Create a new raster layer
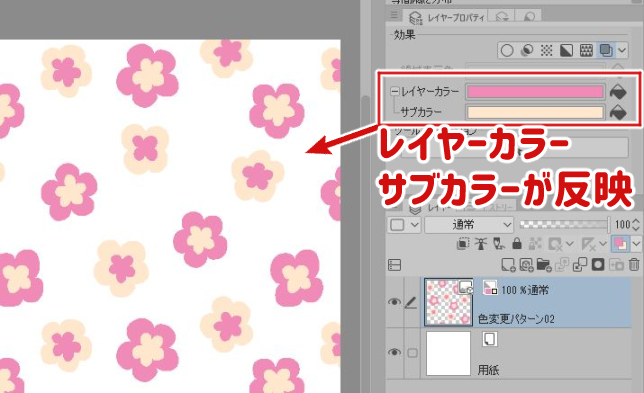This screenshot has height=393, width=644. click(x=508, y=265)
